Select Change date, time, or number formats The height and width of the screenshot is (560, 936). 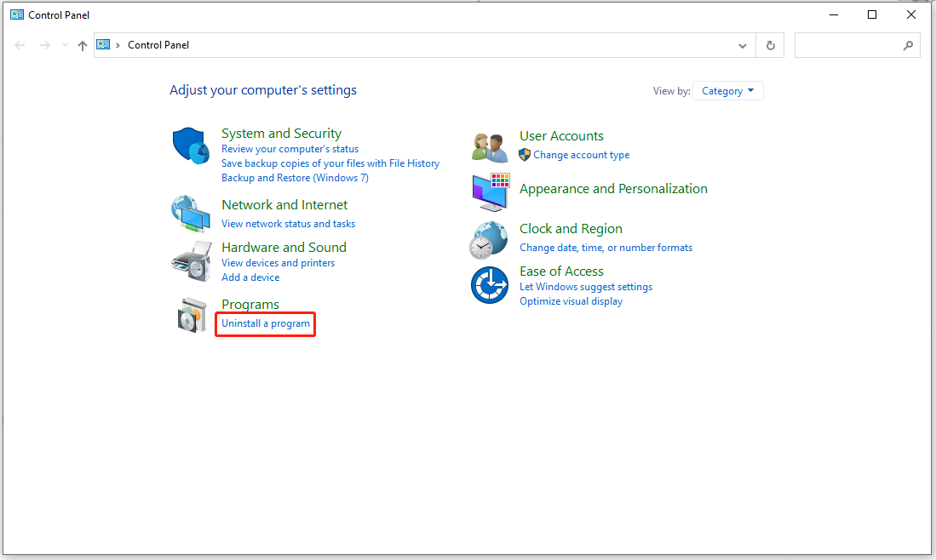click(x=606, y=248)
